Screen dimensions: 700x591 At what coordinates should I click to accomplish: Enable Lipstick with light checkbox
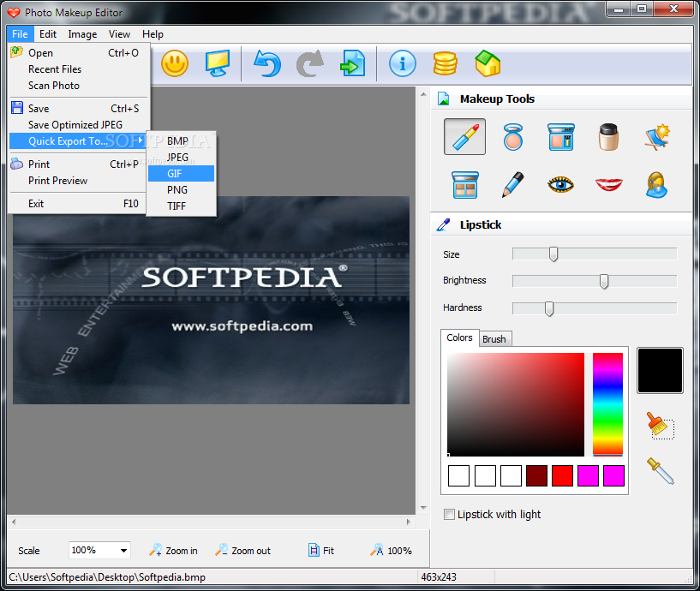[x=450, y=514]
